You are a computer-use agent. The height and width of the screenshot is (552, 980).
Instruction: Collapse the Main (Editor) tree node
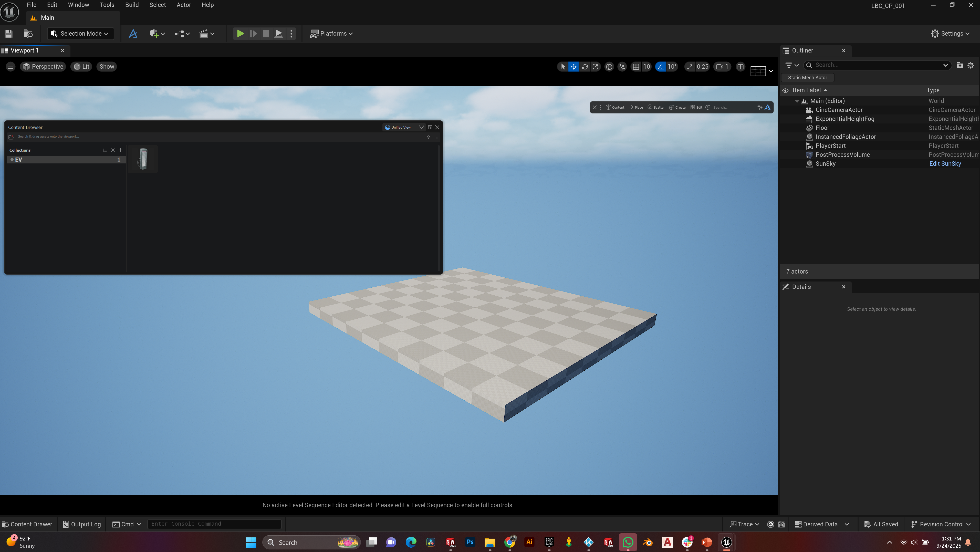797,101
